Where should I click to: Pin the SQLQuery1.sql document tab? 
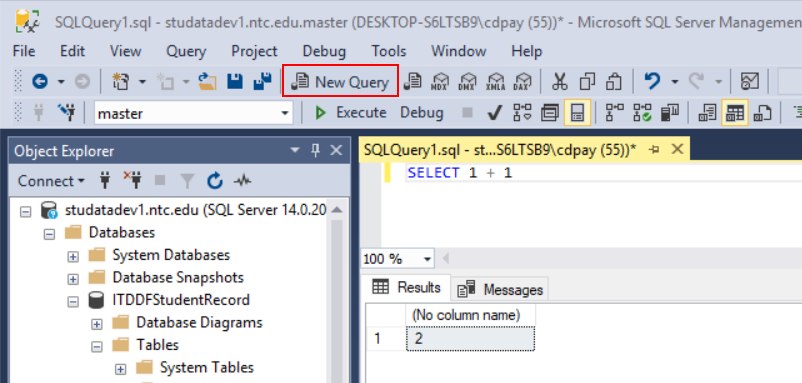[x=654, y=149]
